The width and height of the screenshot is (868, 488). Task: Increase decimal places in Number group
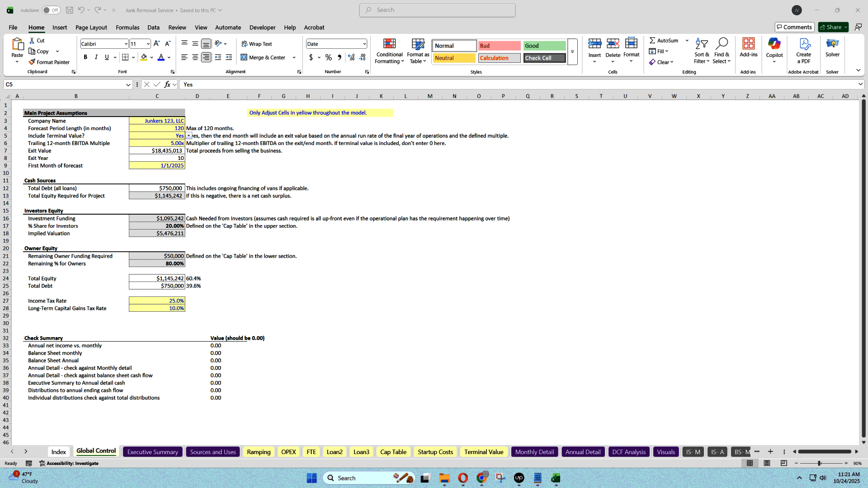click(x=351, y=57)
